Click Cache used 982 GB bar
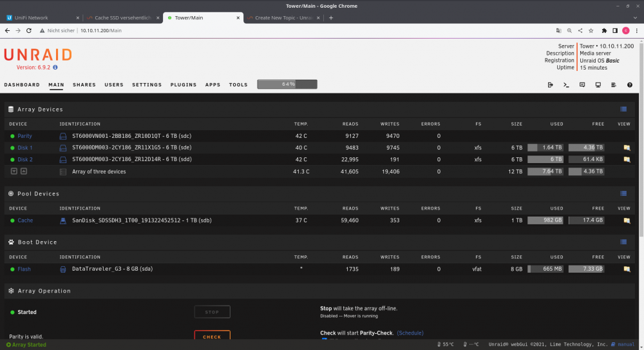The height and width of the screenshot is (350, 644). pos(545,220)
